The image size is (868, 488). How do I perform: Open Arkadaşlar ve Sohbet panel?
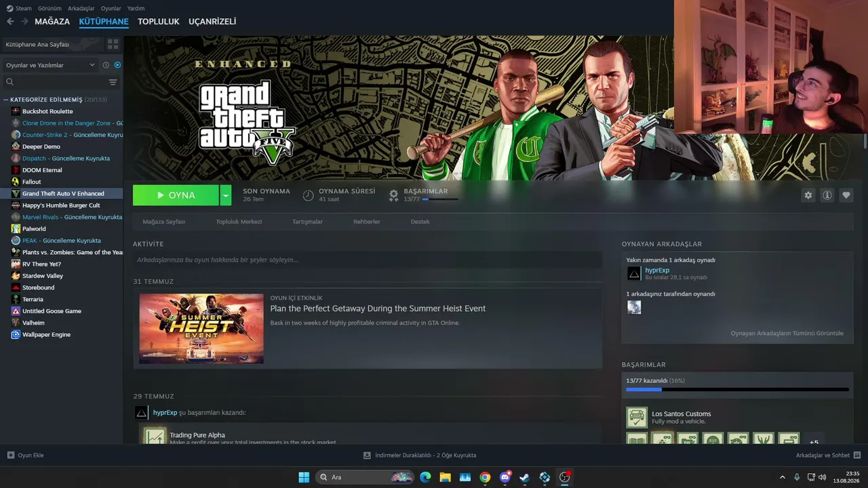coord(828,455)
